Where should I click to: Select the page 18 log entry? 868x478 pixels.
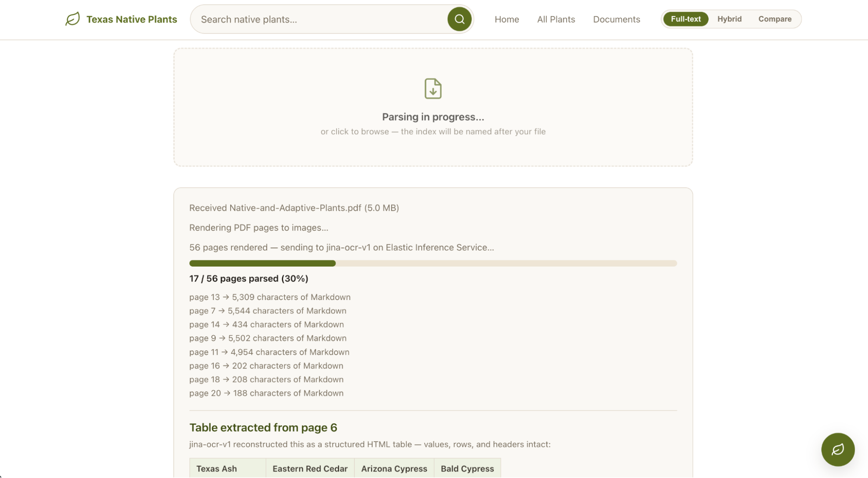tap(266, 379)
